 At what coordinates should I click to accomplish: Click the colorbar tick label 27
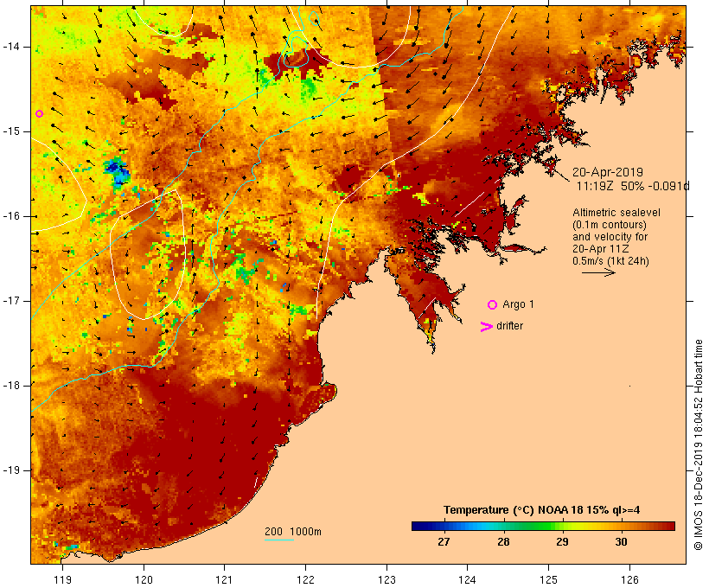click(444, 542)
